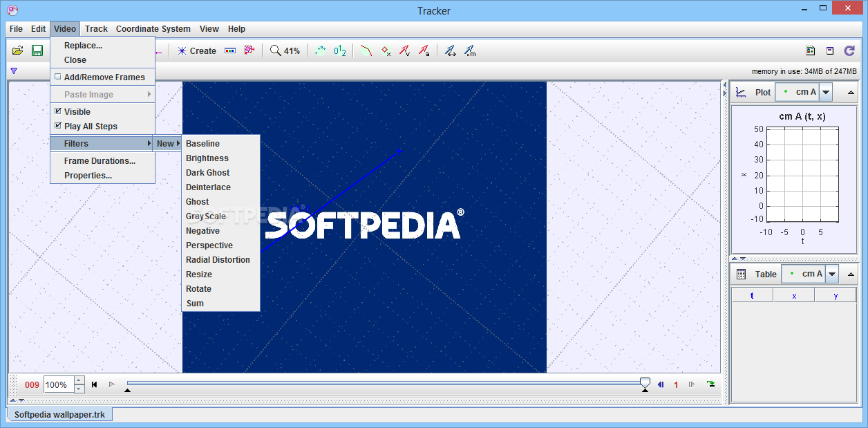This screenshot has width=868, height=428.
Task: Maximize the Plot view with triangle
Action: tap(851, 92)
